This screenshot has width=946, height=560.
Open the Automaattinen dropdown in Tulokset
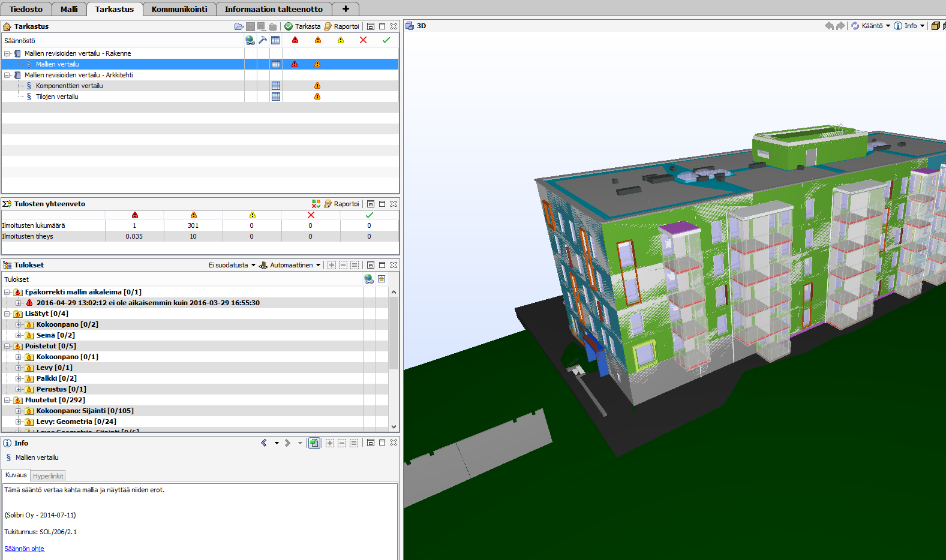point(290,265)
